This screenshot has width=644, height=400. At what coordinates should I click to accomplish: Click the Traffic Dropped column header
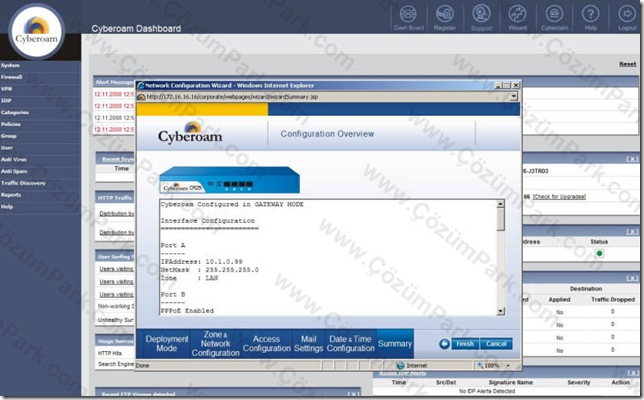point(613,299)
